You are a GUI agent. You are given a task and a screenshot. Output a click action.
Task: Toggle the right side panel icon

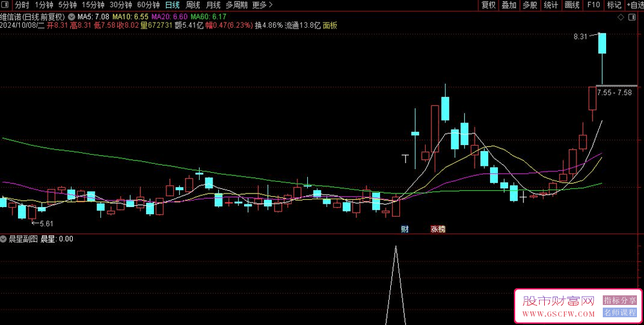pos(631,17)
